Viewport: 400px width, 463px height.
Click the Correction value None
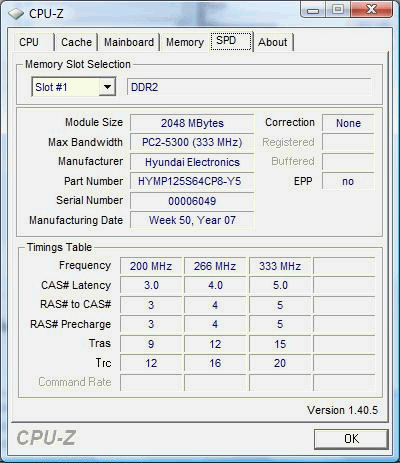tap(348, 123)
